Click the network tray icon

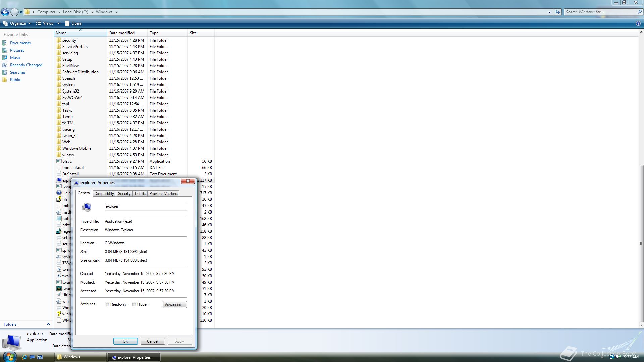tap(612, 357)
